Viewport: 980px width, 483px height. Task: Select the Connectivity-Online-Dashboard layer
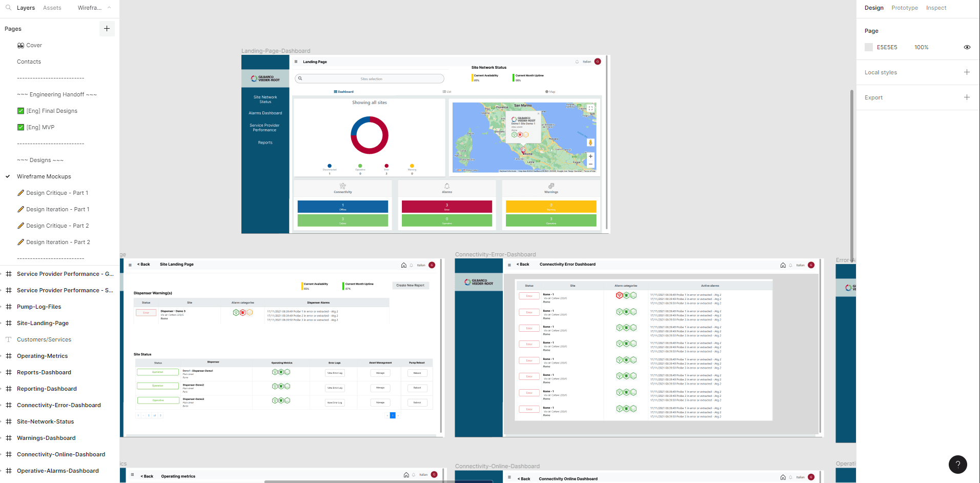pyautogui.click(x=61, y=454)
